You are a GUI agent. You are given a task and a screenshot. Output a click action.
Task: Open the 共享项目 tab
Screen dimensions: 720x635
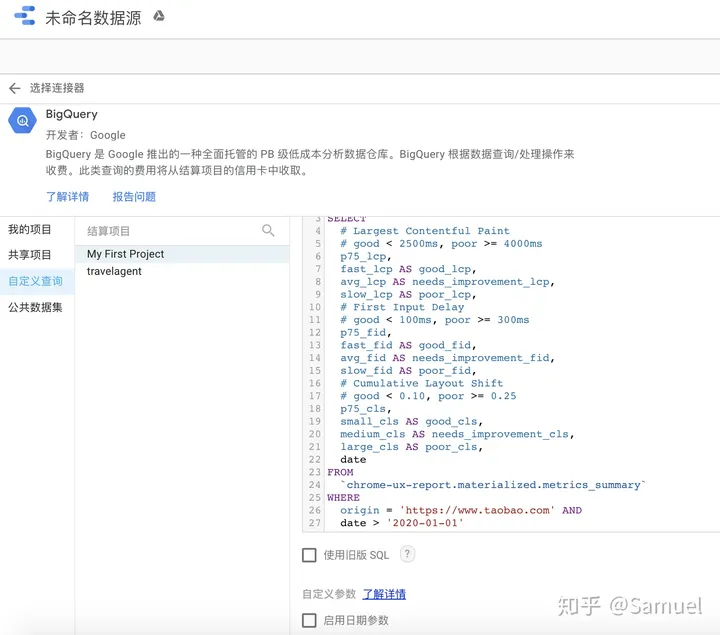pyautogui.click(x=30, y=255)
